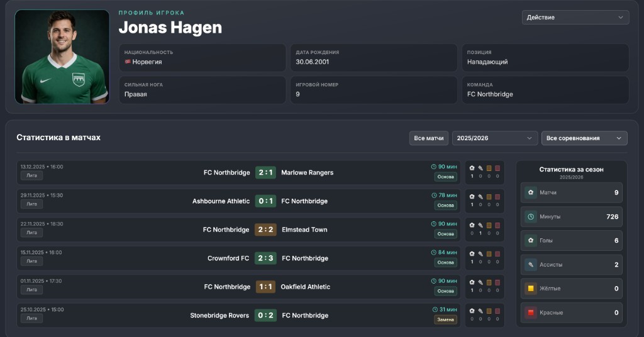Click the clock icon beside Минуты

coord(531,217)
